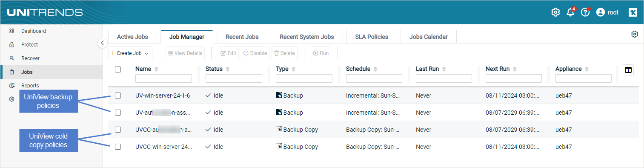Open the Create Job dropdown

pyautogui.click(x=130, y=53)
